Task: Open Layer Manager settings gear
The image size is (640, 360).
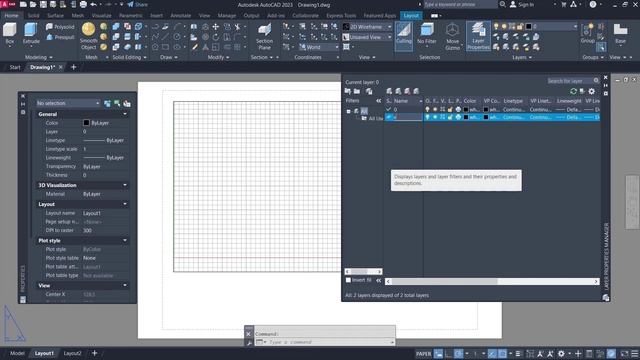Action: pos(591,91)
